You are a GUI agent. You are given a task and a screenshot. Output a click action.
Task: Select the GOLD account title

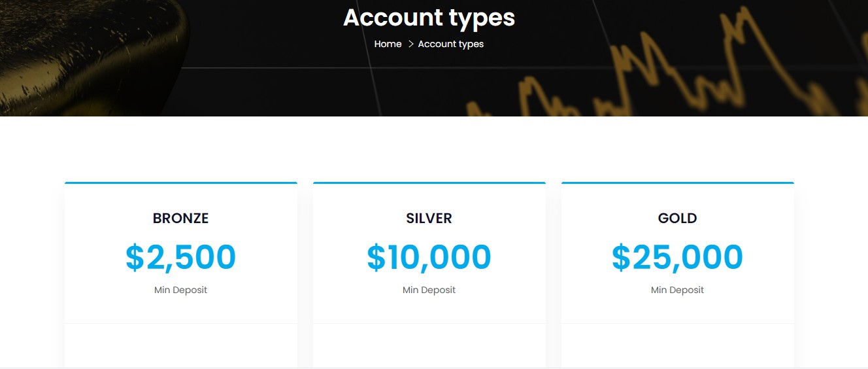pyautogui.click(x=677, y=219)
